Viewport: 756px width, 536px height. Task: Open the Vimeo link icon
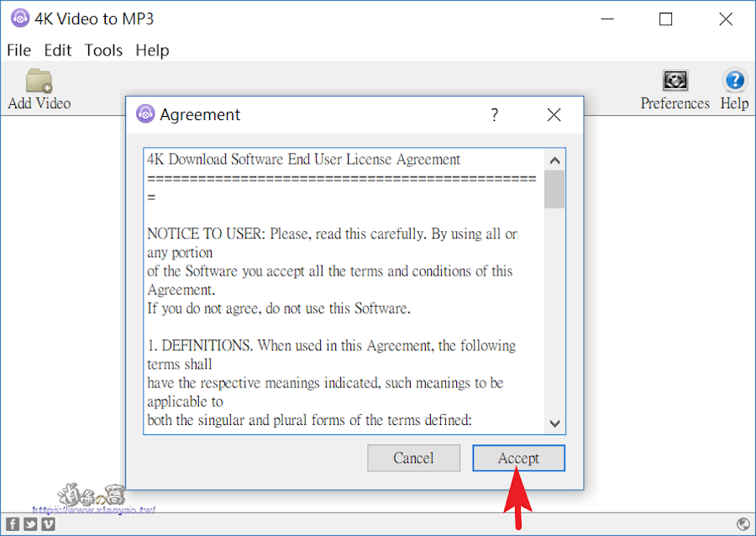48,524
